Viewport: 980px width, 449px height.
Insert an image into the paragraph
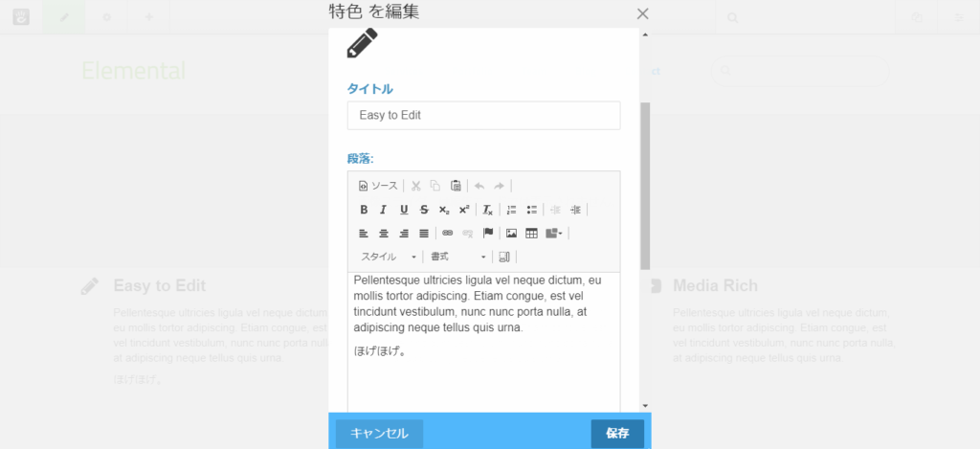tap(512, 233)
